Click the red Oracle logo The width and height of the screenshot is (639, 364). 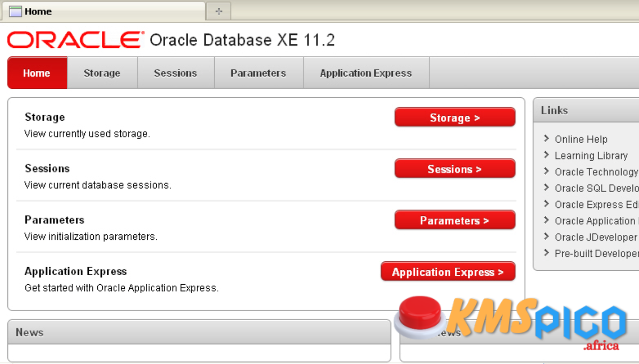click(x=75, y=40)
